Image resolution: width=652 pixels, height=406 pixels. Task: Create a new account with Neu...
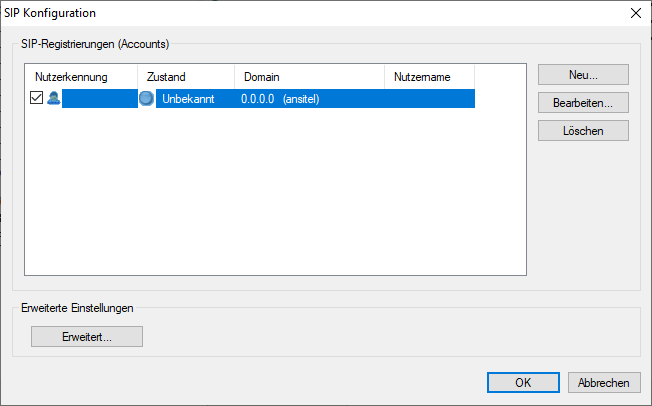583,75
